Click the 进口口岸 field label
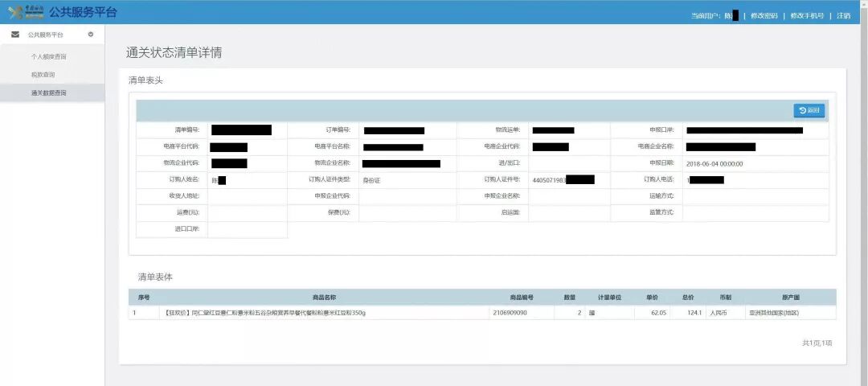 coord(187,228)
